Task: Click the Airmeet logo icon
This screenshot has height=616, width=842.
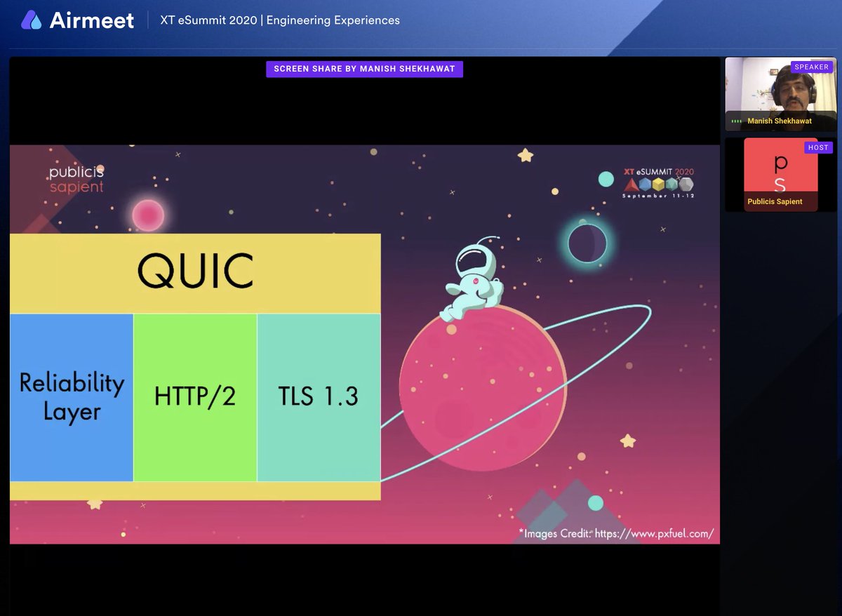Action: click(32, 20)
